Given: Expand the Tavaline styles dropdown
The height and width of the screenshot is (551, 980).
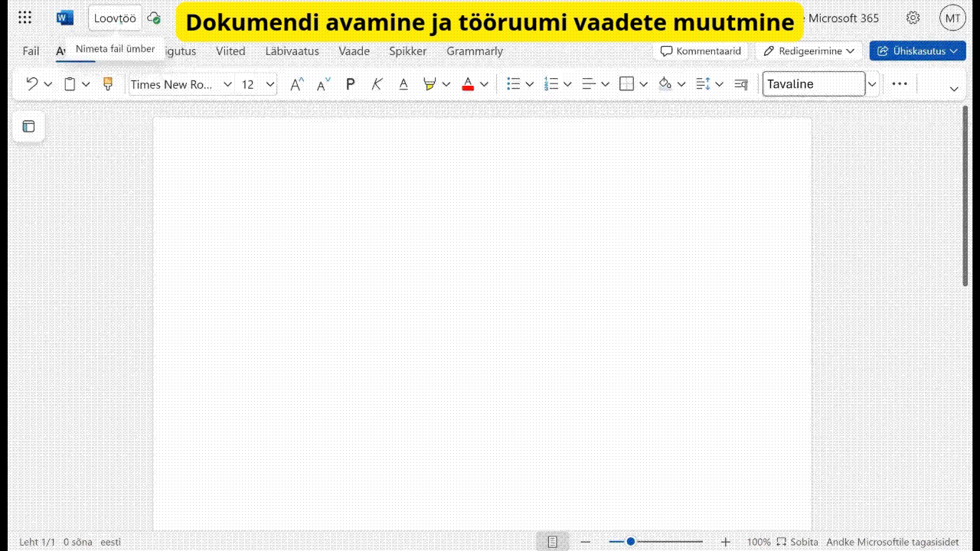Looking at the screenshot, I should coord(871,84).
